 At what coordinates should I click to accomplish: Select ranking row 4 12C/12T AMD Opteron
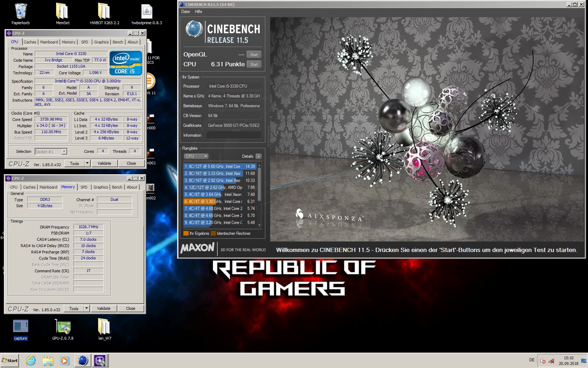coord(220,188)
